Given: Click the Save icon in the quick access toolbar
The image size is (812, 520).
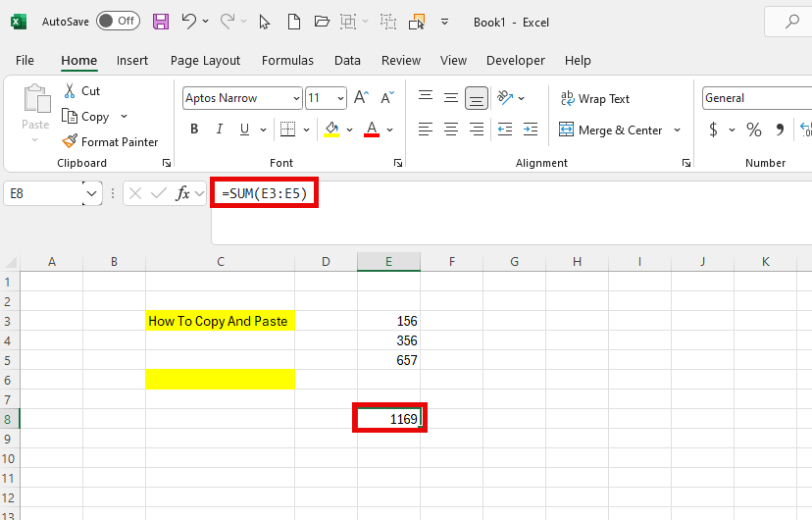Looking at the screenshot, I should (x=161, y=22).
